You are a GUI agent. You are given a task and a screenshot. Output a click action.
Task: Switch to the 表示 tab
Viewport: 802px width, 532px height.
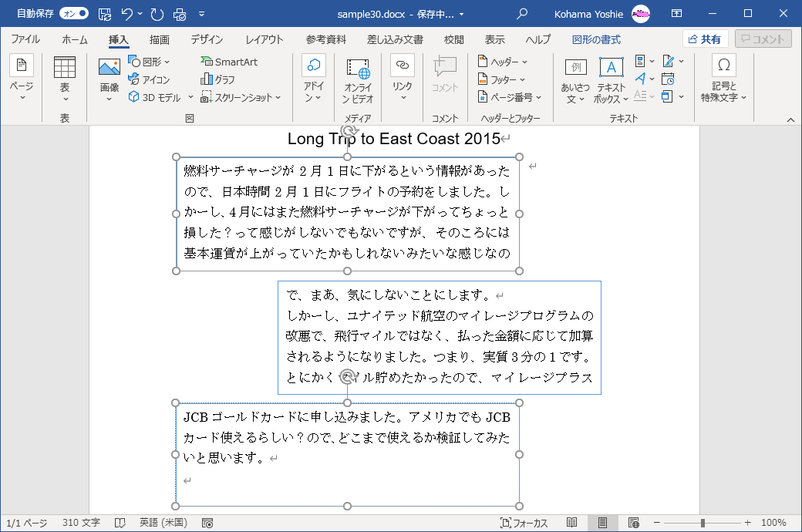click(x=494, y=39)
